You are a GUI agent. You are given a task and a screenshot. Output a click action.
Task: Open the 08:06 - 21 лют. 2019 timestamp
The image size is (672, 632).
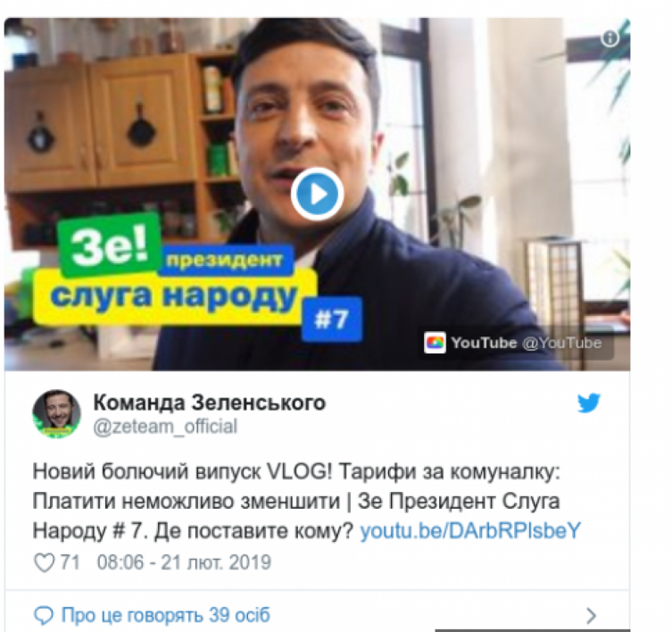pyautogui.click(x=184, y=562)
